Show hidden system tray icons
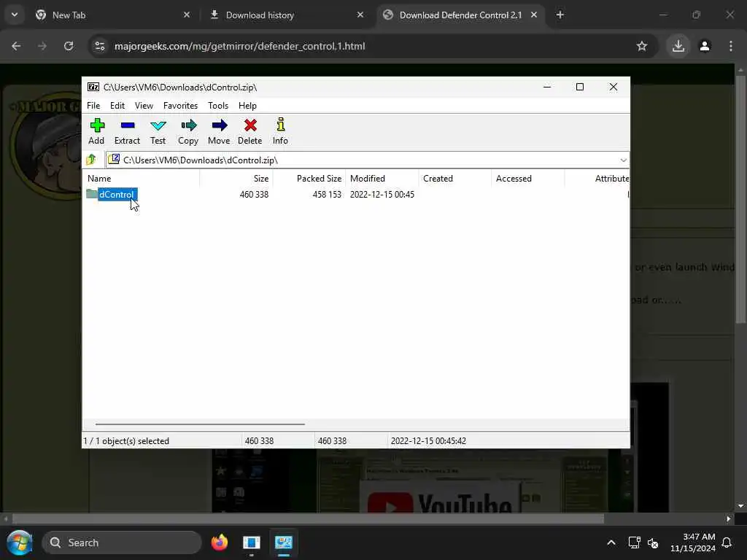The width and height of the screenshot is (747, 560). coord(611,542)
